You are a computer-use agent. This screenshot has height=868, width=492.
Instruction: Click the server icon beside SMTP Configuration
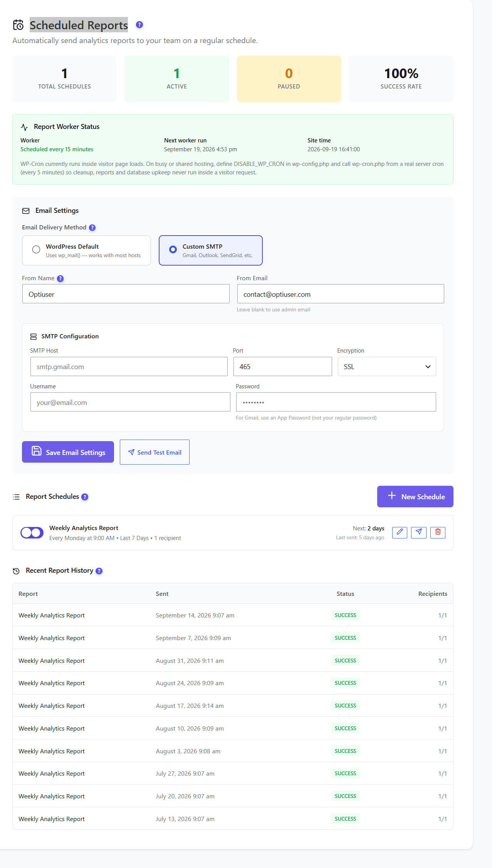pos(34,336)
